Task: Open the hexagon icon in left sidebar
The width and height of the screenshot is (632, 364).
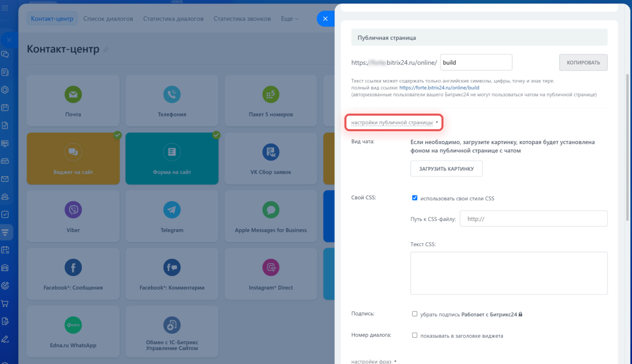Action: [5, 90]
